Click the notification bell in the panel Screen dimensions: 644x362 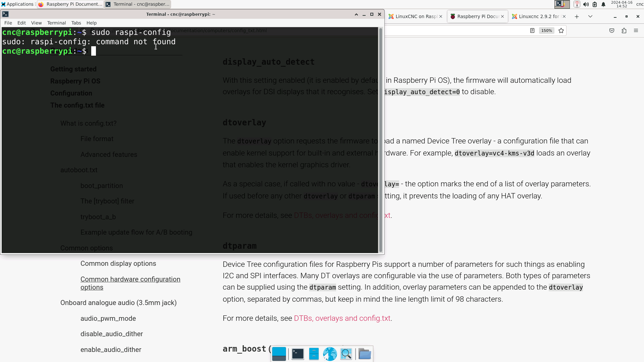603,4
